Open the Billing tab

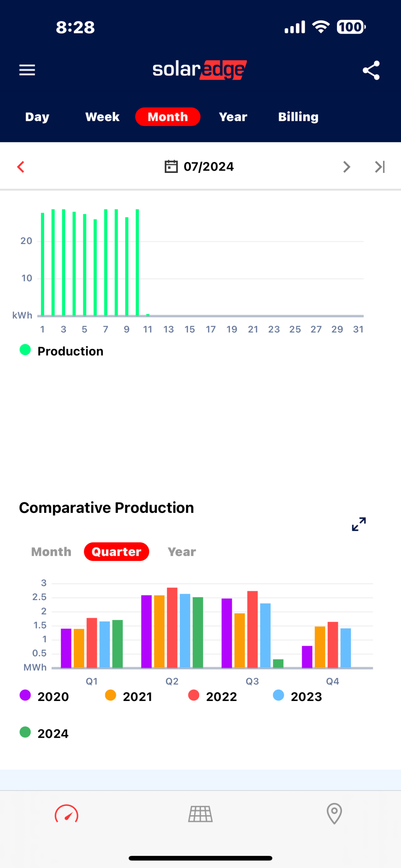tap(298, 117)
